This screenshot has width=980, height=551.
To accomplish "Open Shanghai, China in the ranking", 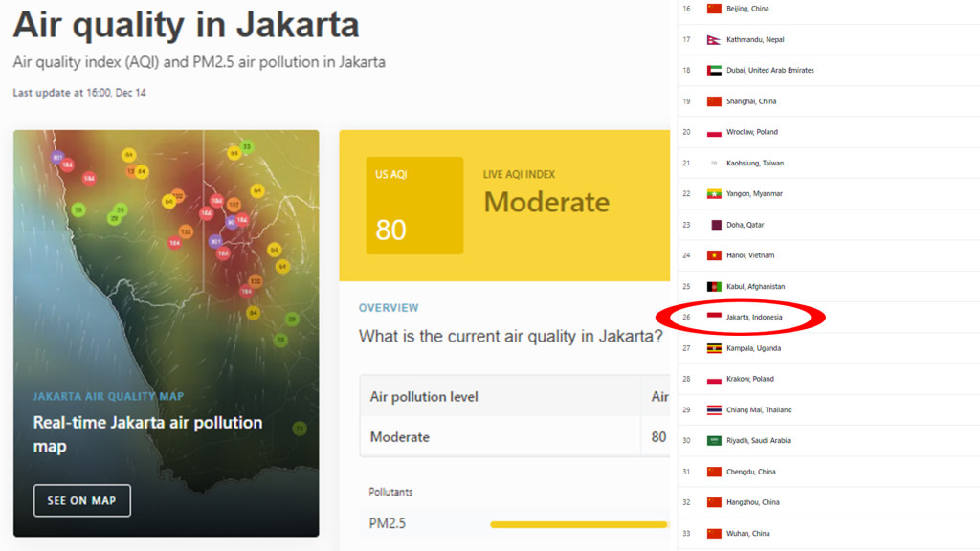I will (x=751, y=101).
